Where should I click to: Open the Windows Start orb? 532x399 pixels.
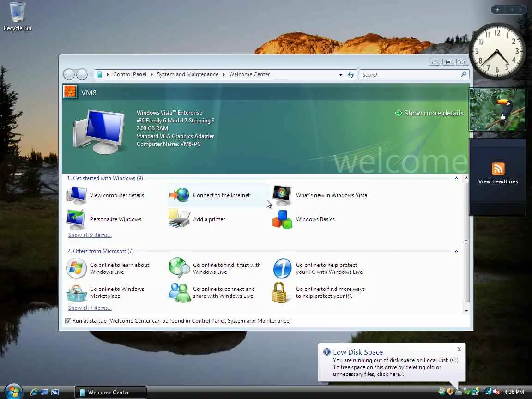point(13,392)
